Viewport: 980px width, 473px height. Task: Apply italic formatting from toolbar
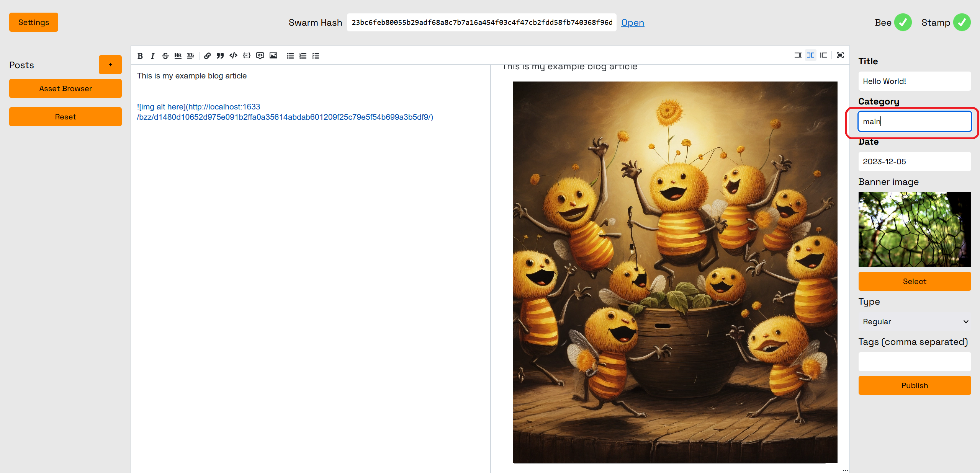[x=152, y=56]
